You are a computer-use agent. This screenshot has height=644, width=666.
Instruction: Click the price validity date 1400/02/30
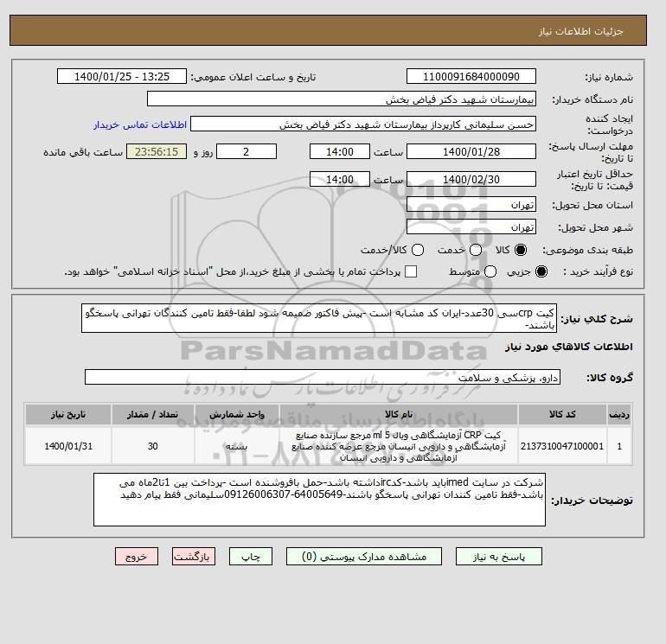click(471, 179)
